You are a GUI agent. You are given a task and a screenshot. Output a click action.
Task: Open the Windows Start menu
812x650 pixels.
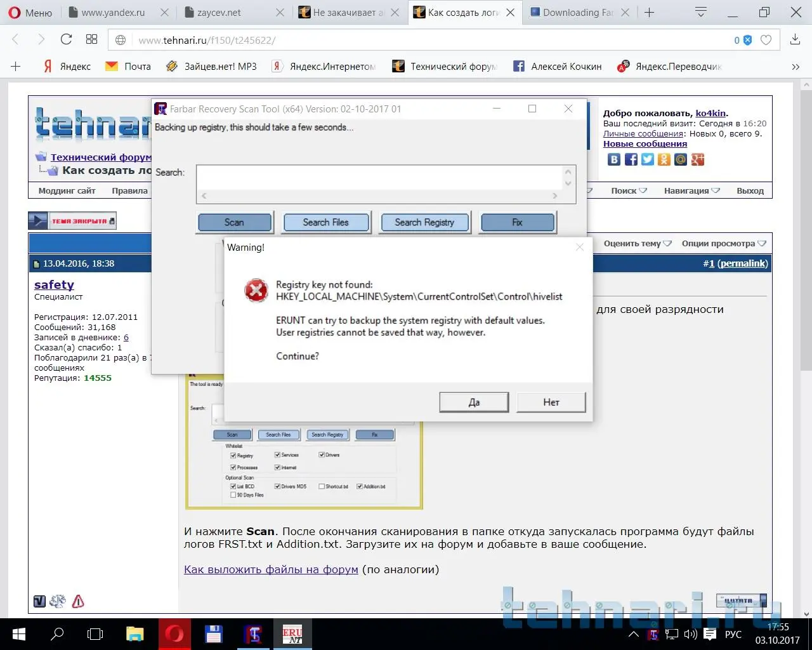(19, 634)
